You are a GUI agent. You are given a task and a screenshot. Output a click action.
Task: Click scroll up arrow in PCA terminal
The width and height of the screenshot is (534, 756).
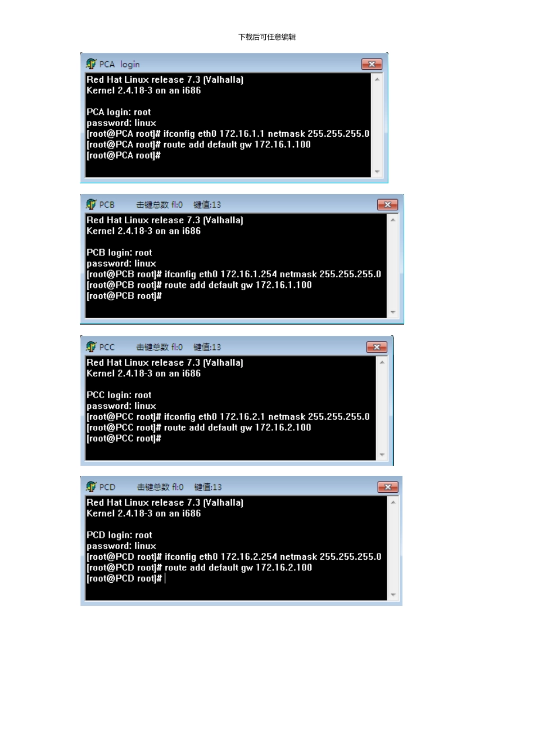point(377,79)
